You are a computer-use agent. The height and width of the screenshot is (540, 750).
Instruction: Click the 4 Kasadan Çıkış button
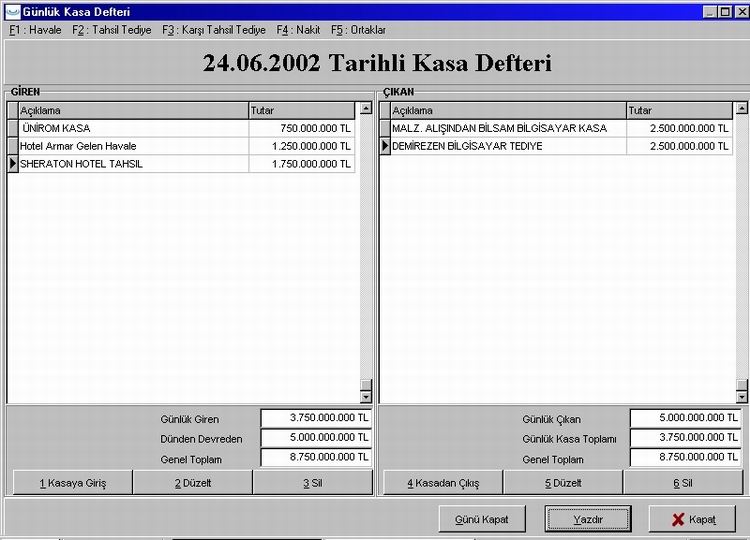point(443,483)
